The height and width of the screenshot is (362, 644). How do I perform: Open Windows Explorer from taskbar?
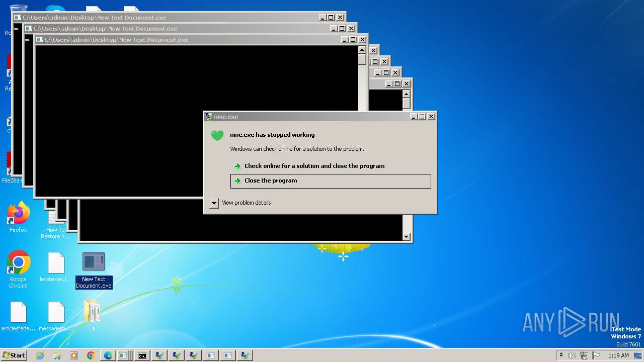[x=57, y=355]
